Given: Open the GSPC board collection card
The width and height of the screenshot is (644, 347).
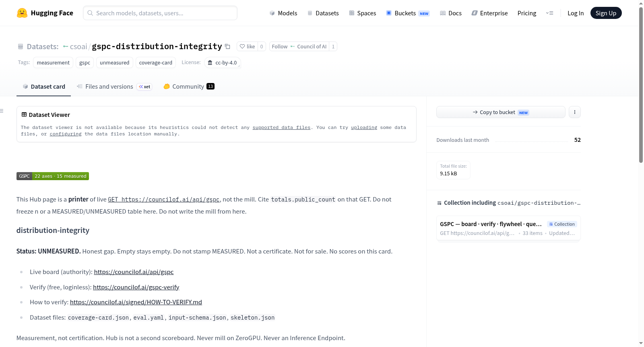Looking at the screenshot, I should (508, 228).
